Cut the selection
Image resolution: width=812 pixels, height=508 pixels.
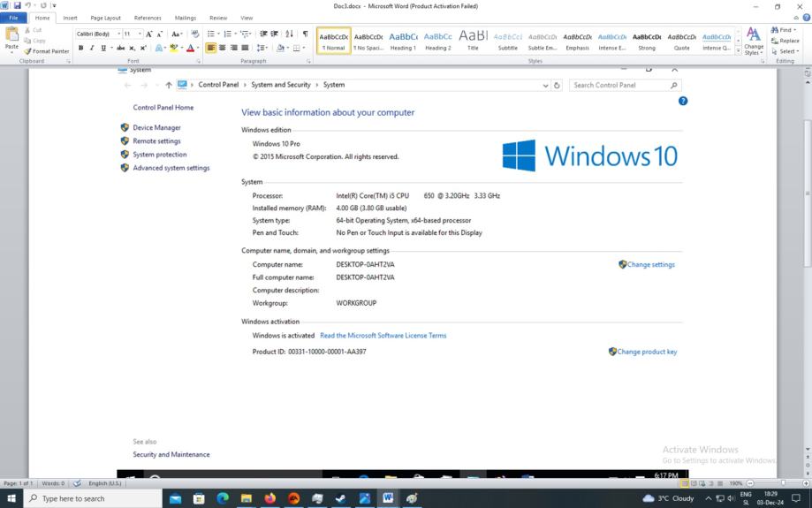pyautogui.click(x=34, y=30)
